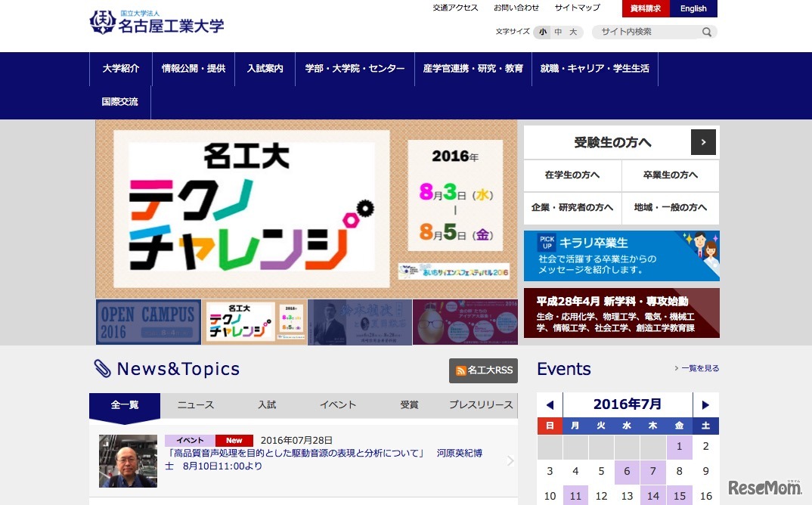Viewport: 812px width, 505px height.
Task: Switch to the ニュース tab
Action: [x=195, y=404]
